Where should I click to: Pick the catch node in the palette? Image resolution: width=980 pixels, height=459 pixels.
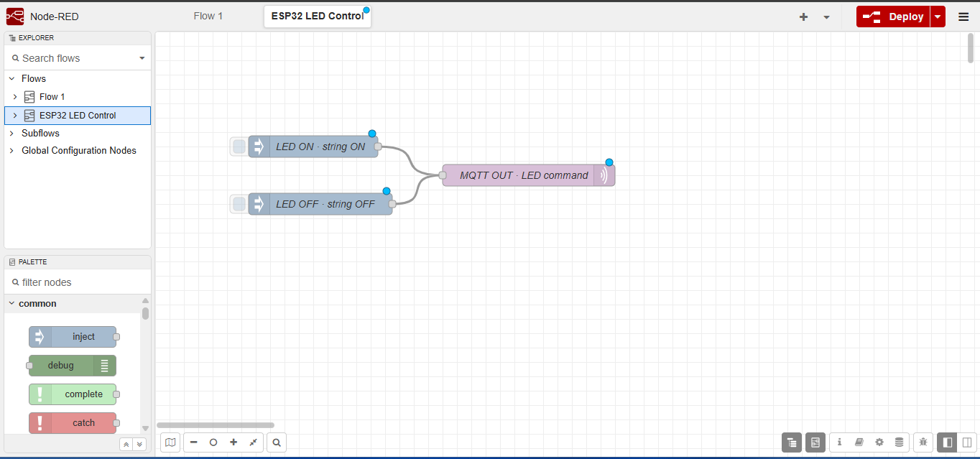(x=73, y=423)
